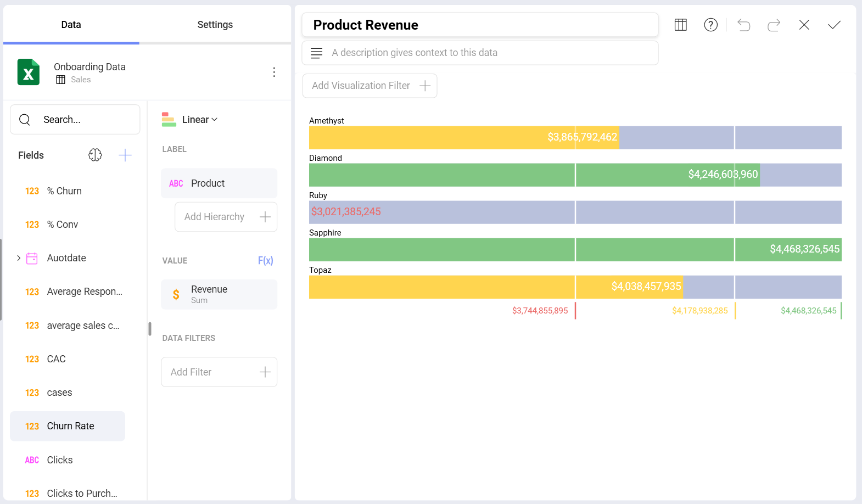
Task: Click the Add Filter button
Action: [x=219, y=372]
